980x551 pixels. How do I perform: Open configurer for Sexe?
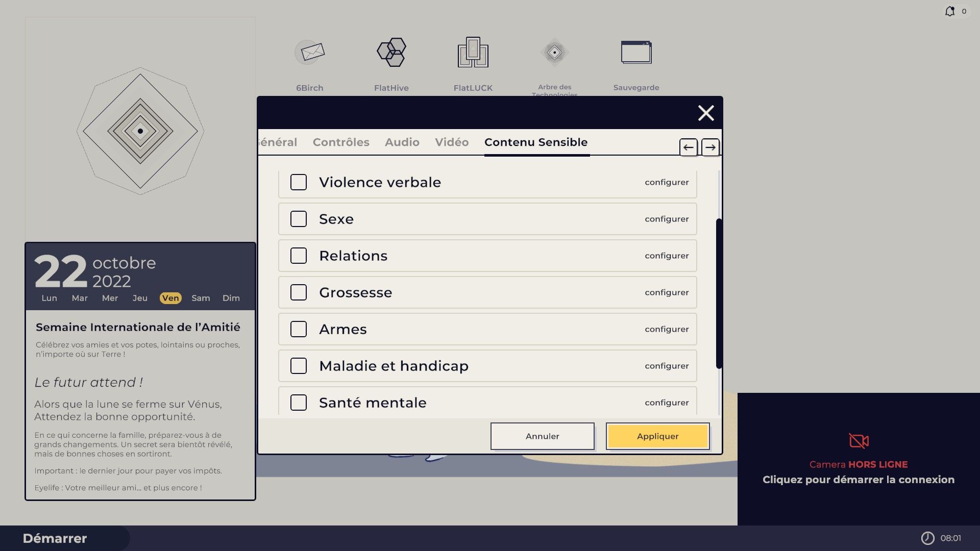(x=667, y=219)
